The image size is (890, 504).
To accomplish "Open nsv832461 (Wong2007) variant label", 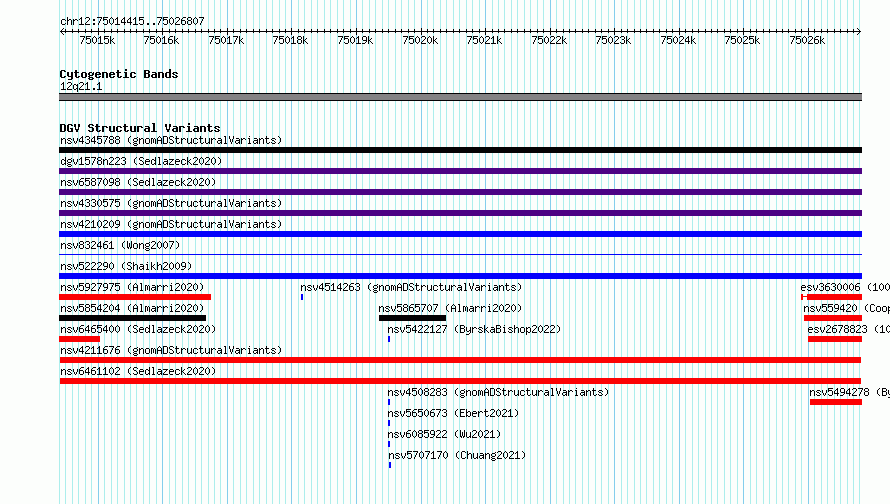I will point(120,245).
